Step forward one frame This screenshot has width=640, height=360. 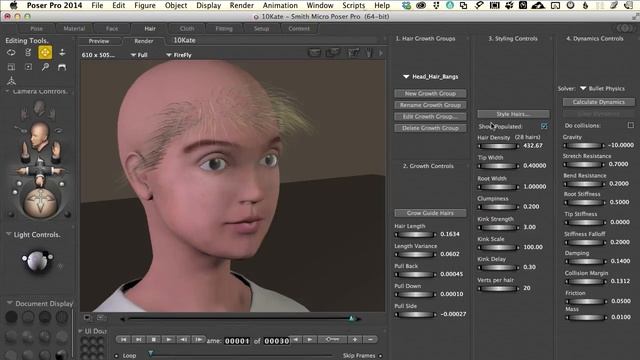(198, 339)
